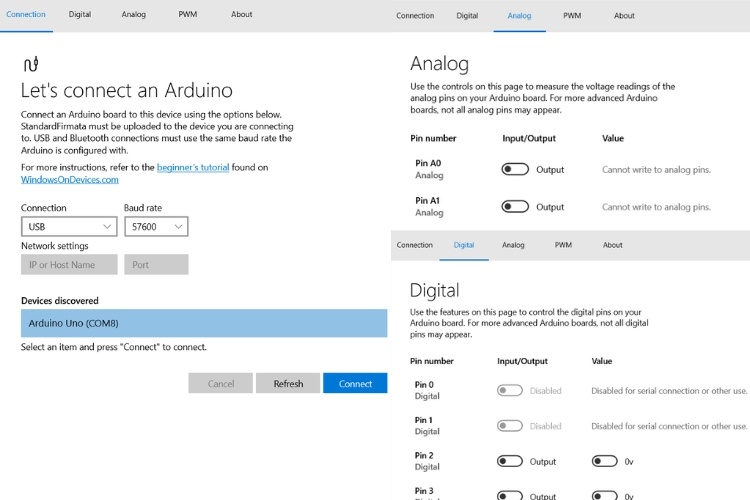
Task: Click the 'Network settings' label
Action: point(55,246)
